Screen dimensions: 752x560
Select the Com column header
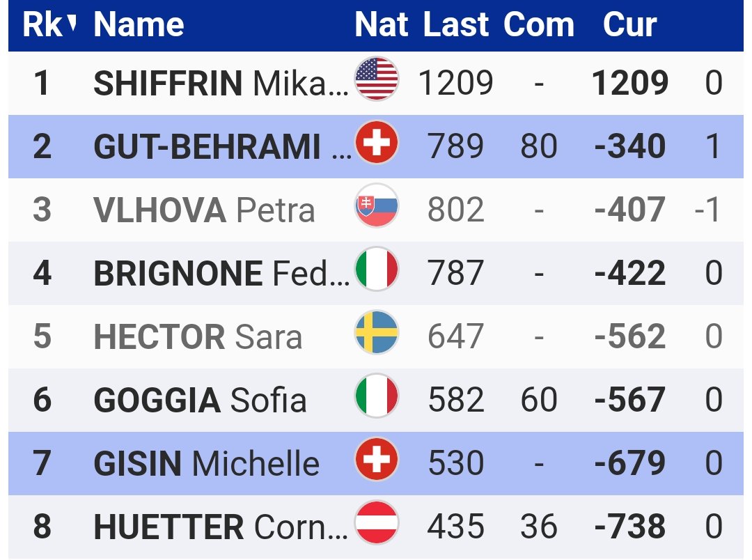[538, 24]
